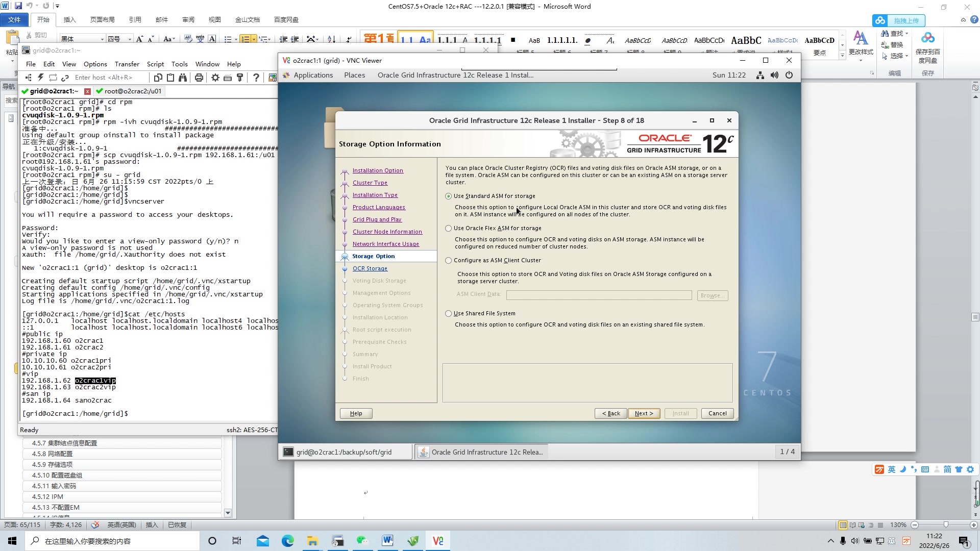Switch to root@o2crac2:/u01 session tab

coord(128,91)
